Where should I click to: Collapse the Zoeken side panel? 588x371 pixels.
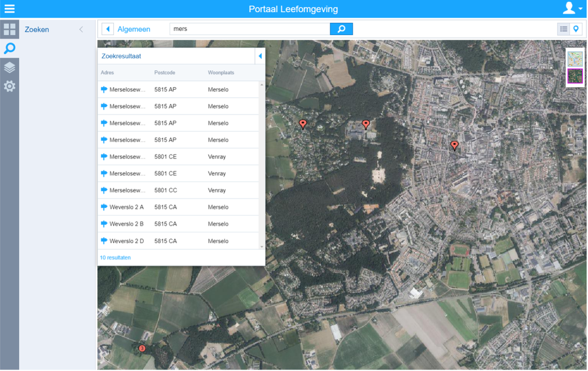coord(81,29)
